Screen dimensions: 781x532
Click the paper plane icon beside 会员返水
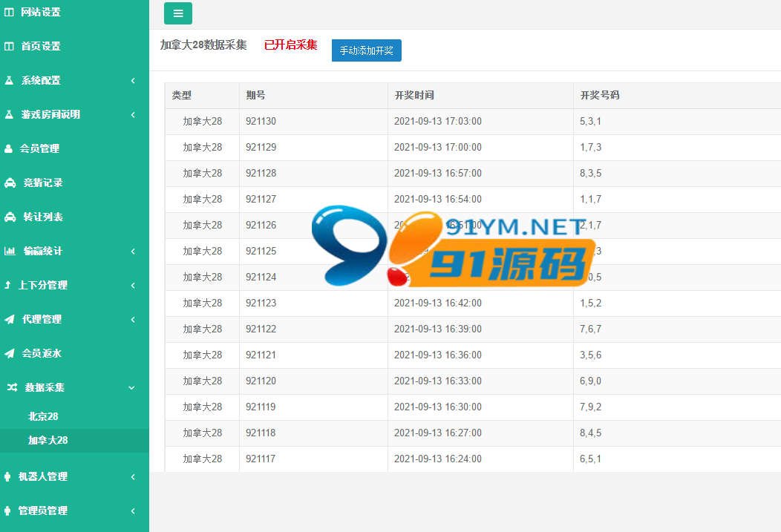(x=10, y=353)
